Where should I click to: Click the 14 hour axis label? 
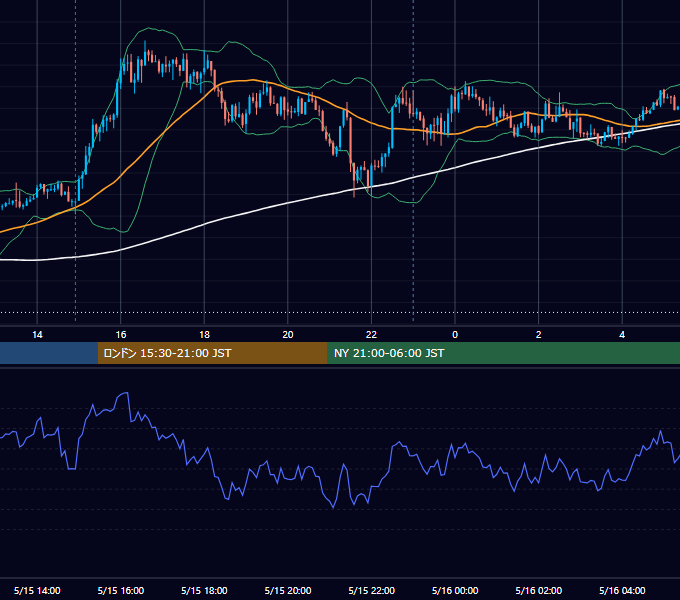click(x=37, y=335)
